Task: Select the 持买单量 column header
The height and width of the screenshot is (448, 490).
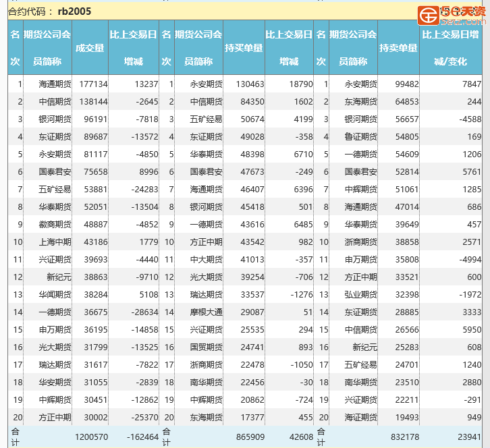Action: click(244, 48)
